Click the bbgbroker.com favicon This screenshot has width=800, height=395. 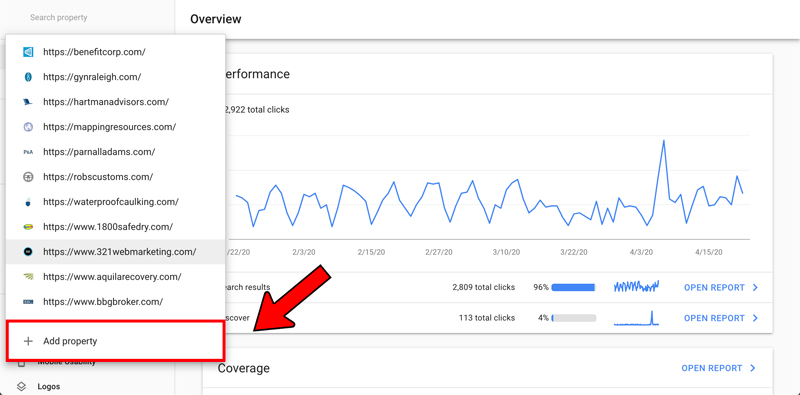click(28, 302)
